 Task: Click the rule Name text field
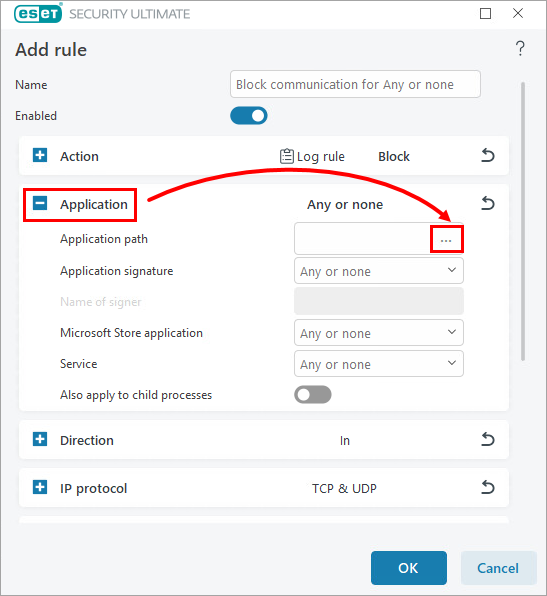[355, 84]
